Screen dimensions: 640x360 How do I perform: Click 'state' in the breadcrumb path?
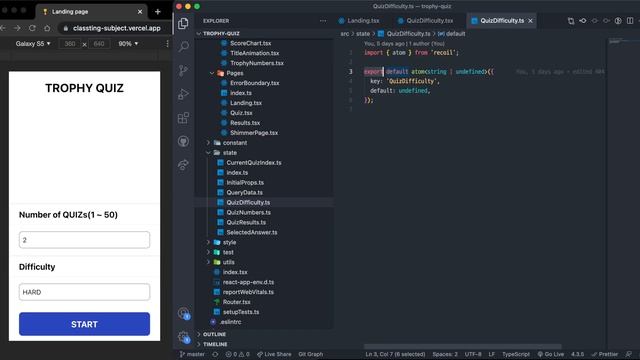click(362, 34)
